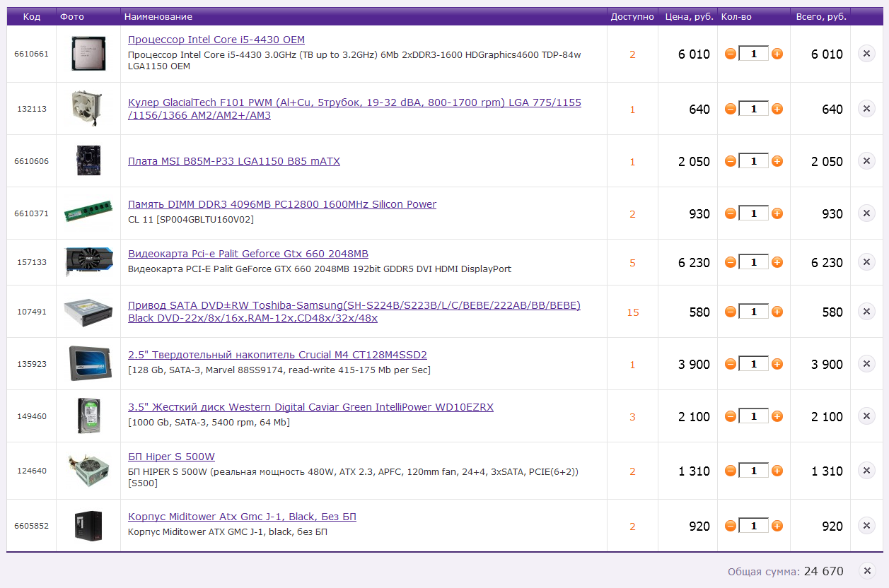Click quantity field for GMC J-1 case
The width and height of the screenshot is (889, 588).
[x=753, y=526]
